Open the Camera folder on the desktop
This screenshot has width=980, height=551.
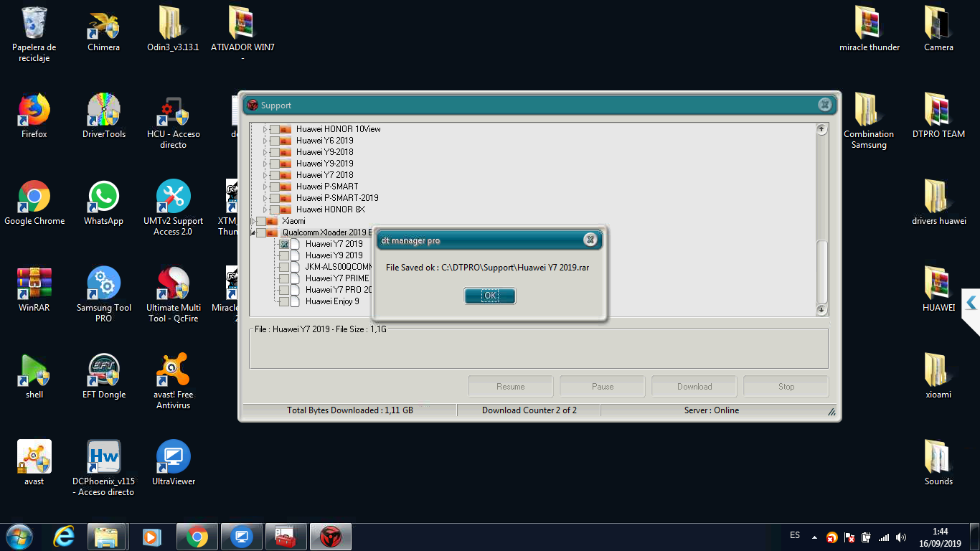tap(938, 29)
